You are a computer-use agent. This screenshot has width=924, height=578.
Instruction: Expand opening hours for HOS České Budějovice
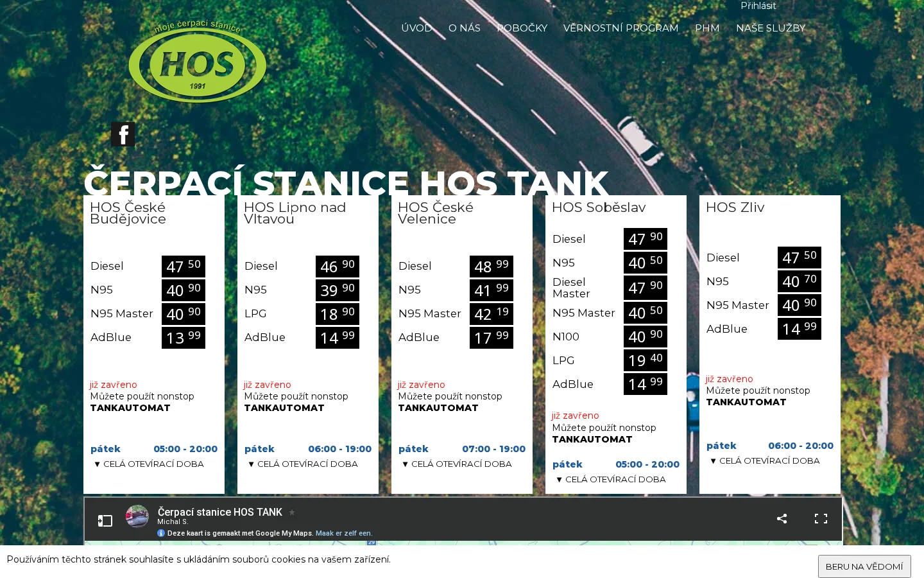pos(149,464)
